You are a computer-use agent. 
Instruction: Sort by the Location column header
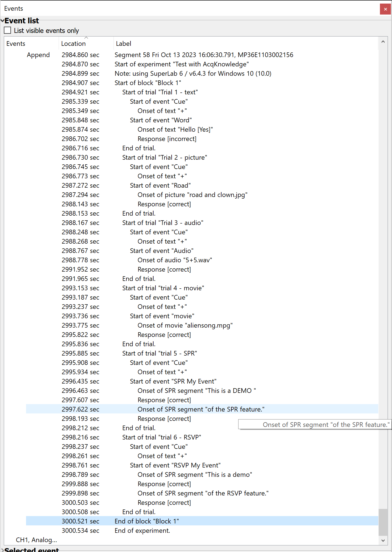tap(73, 44)
